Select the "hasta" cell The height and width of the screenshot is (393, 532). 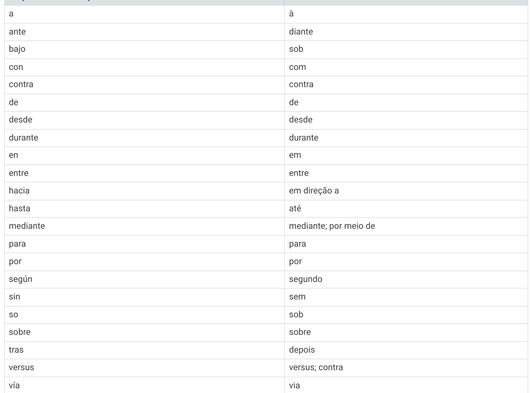click(144, 208)
